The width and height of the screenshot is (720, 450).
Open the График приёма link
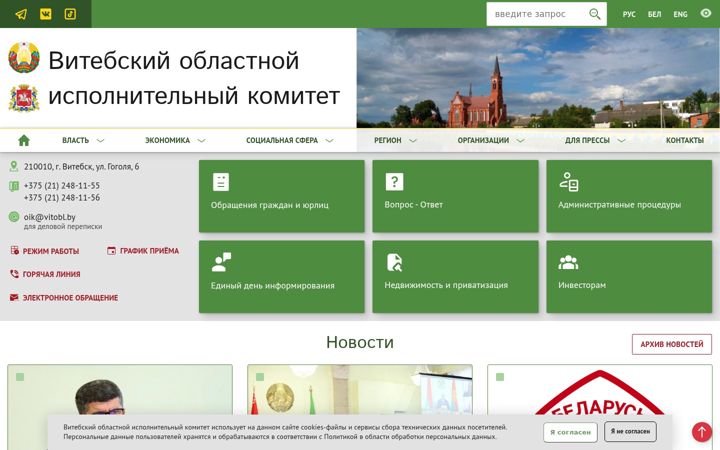[x=150, y=251]
